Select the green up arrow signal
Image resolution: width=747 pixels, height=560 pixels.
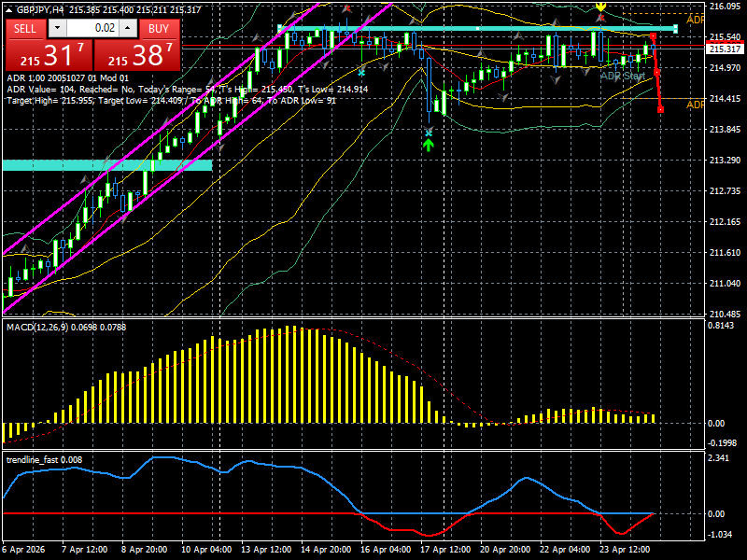(x=429, y=146)
